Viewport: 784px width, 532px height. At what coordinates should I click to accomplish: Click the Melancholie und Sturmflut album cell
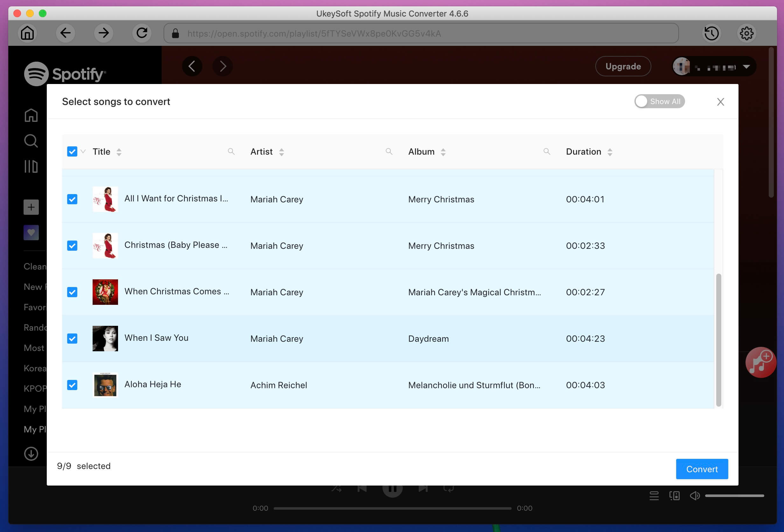tap(474, 385)
